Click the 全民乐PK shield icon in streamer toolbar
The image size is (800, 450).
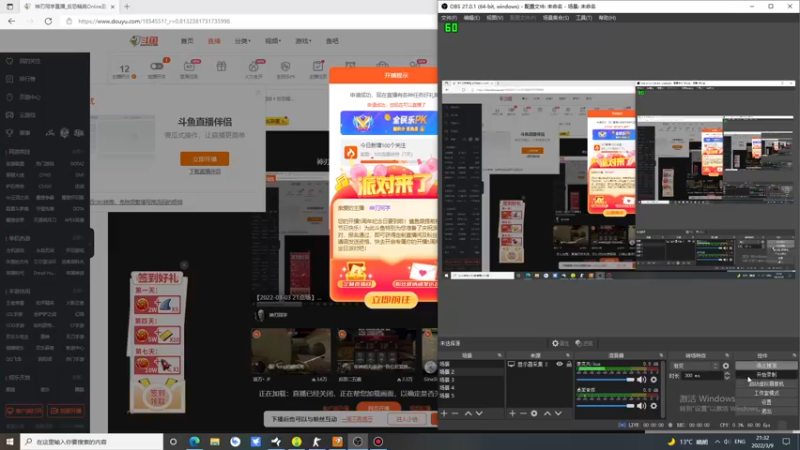tap(285, 69)
